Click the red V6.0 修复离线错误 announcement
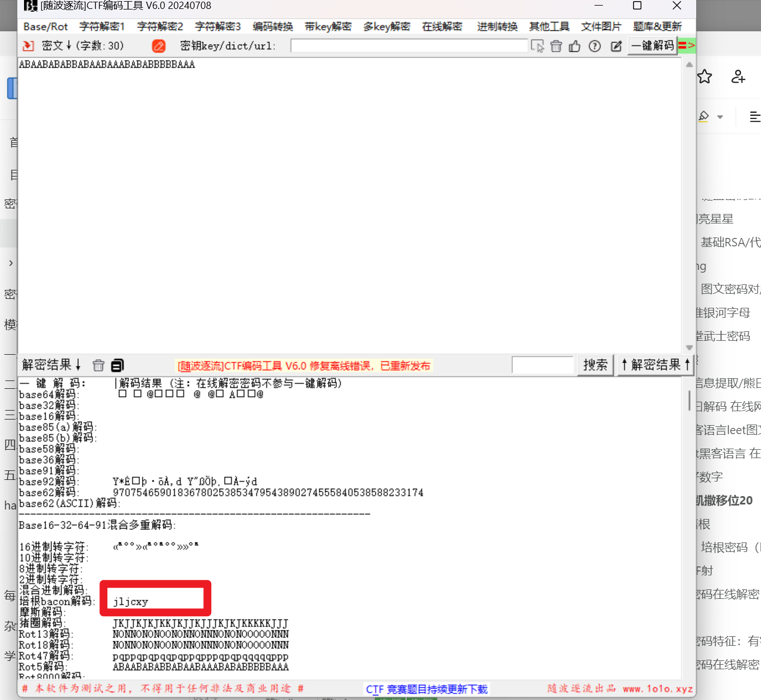Viewport: 761px width, 700px height. [304, 366]
